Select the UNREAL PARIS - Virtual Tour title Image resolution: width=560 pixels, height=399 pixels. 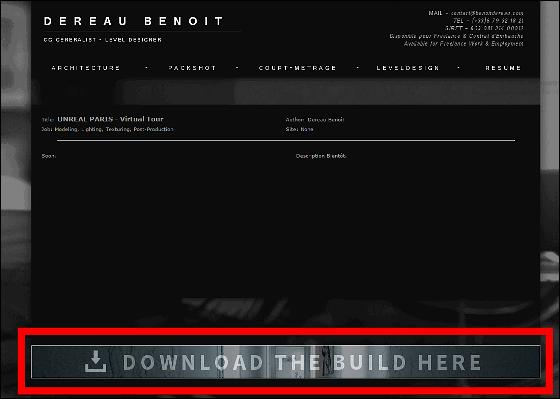tap(110, 119)
